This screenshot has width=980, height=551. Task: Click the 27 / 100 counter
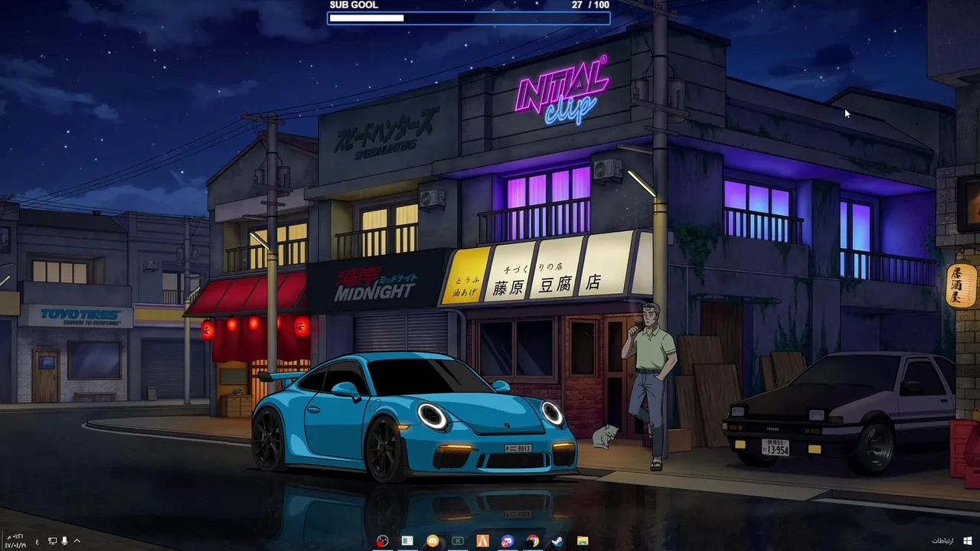pyautogui.click(x=590, y=5)
